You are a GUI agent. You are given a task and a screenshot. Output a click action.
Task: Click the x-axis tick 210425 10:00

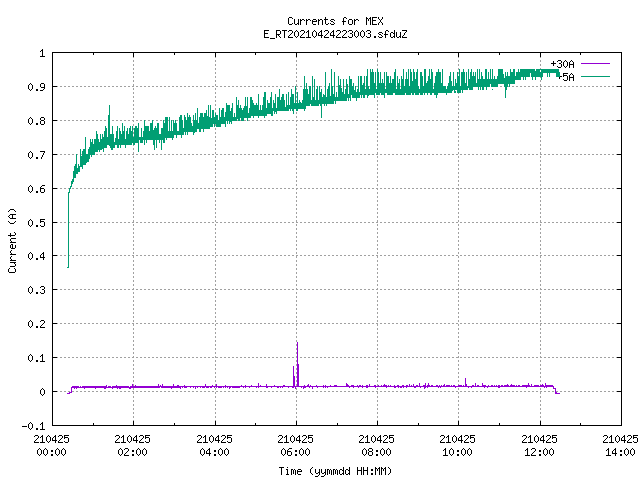pos(458,446)
